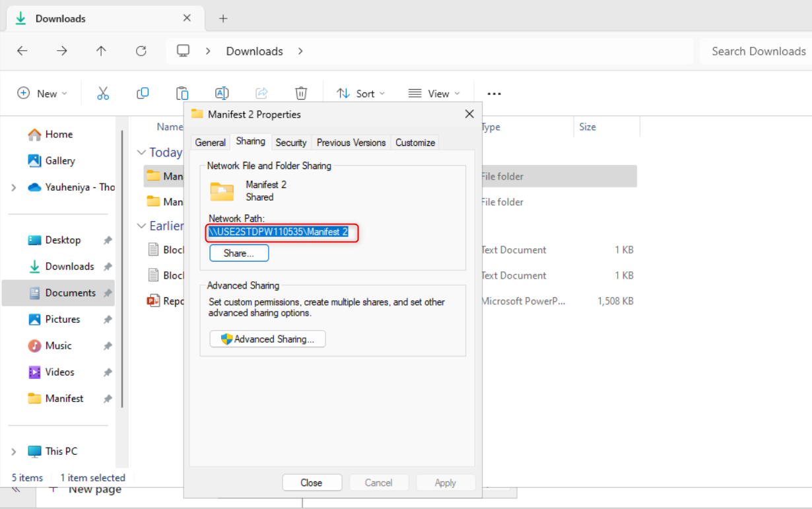Click the back navigation arrow
812x509 pixels.
pyautogui.click(x=22, y=51)
